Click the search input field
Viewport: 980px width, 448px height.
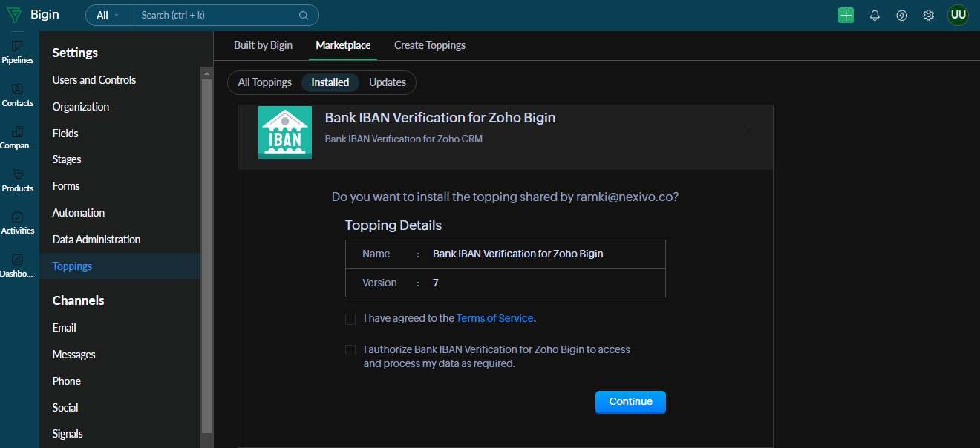click(215, 15)
